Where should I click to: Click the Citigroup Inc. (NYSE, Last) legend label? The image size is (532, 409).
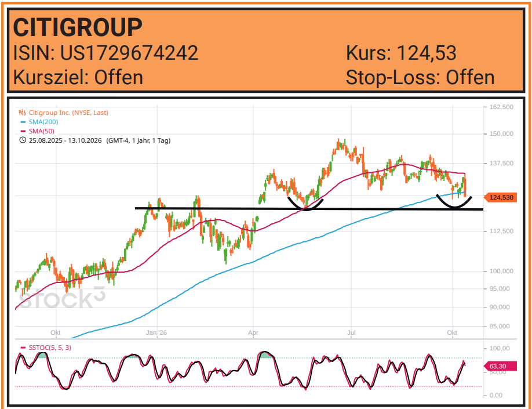point(68,113)
